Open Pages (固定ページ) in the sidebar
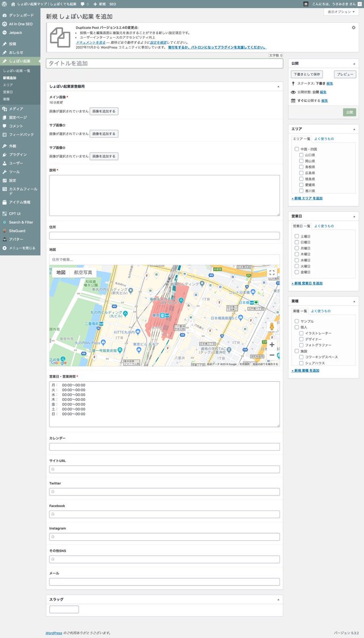 pyautogui.click(x=20, y=117)
